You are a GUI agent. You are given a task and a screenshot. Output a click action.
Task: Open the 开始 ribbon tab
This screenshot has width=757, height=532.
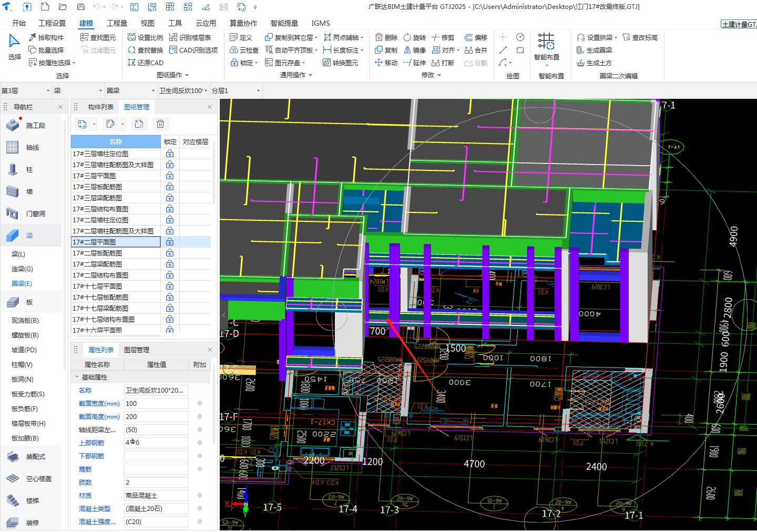pyautogui.click(x=19, y=23)
